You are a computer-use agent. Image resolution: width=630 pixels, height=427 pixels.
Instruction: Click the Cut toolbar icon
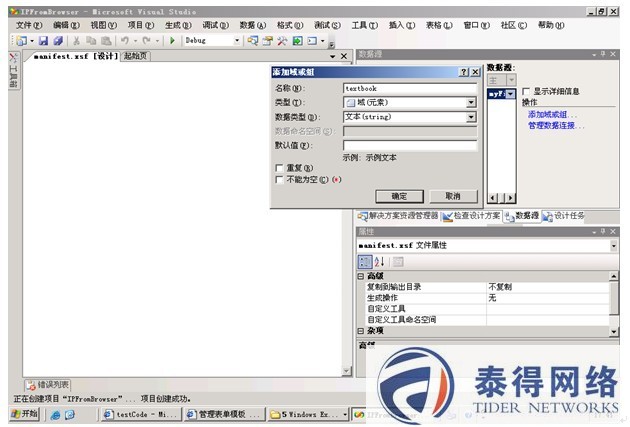(x=76, y=41)
